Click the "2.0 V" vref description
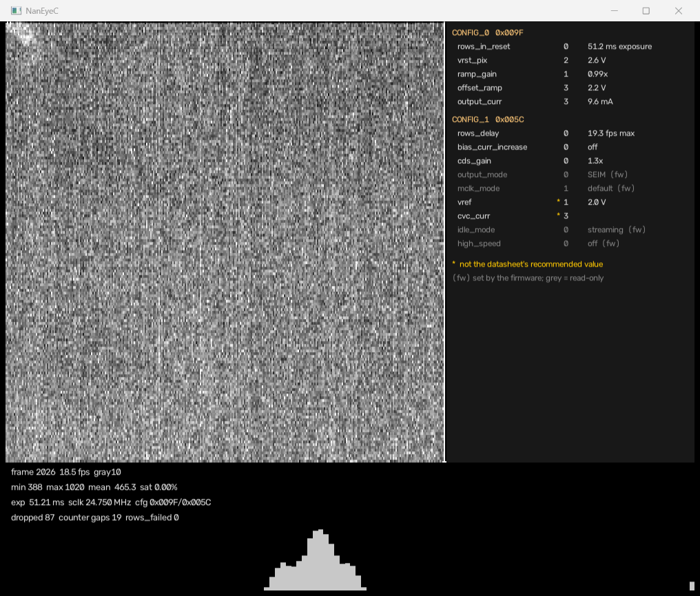Image resolution: width=700 pixels, height=596 pixels. point(597,203)
